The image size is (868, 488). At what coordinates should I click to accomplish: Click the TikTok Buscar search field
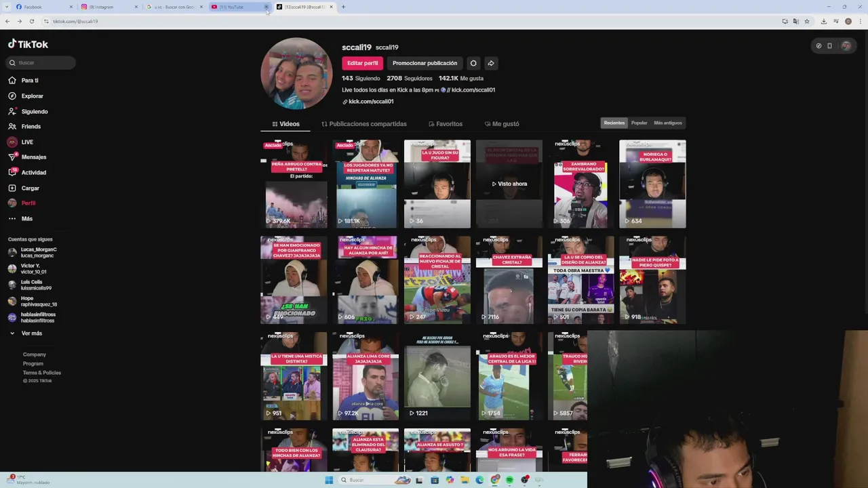tap(41, 62)
